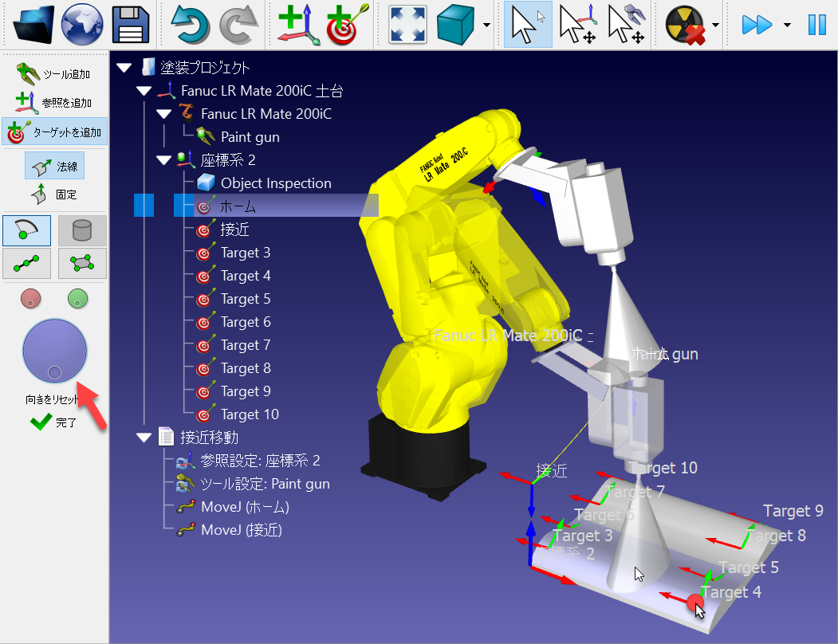Choose the cylinder mode icon
Viewport: 838px width, 644px height.
(x=82, y=230)
